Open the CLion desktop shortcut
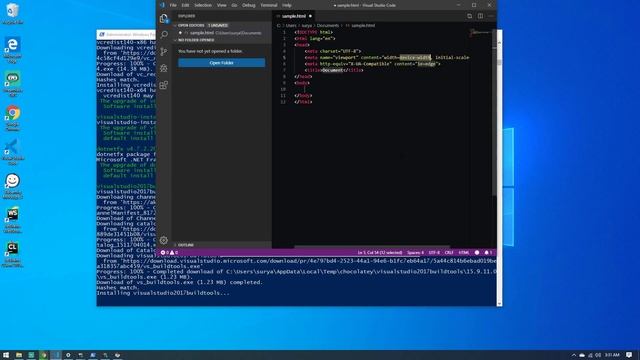Image resolution: width=640 pixels, height=360 pixels. point(13,255)
